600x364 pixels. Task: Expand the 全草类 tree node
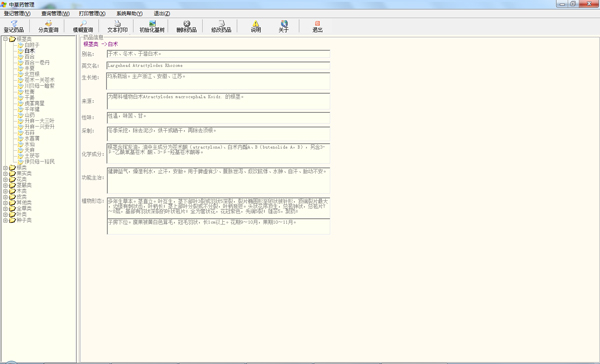coord(5,209)
